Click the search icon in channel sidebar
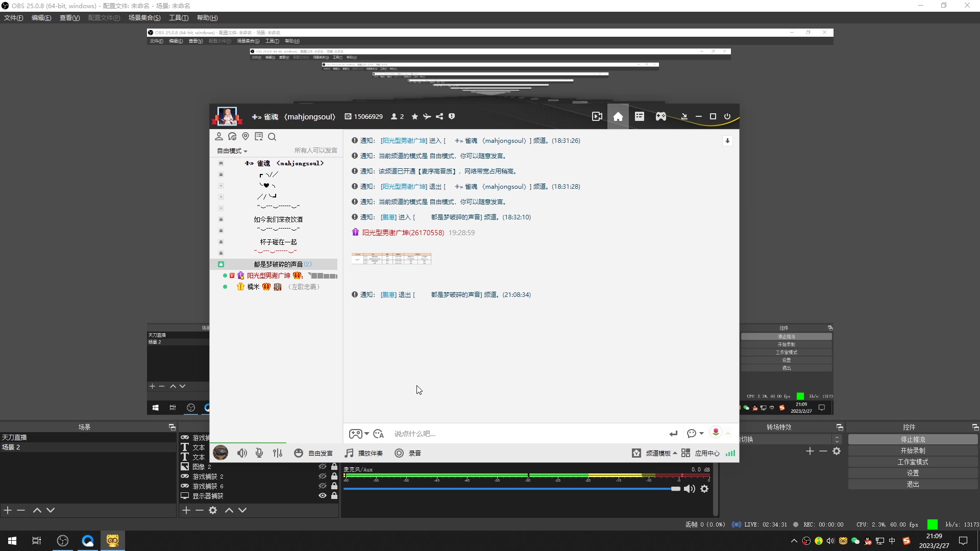Viewport: 980px width, 551px height. 272,137
